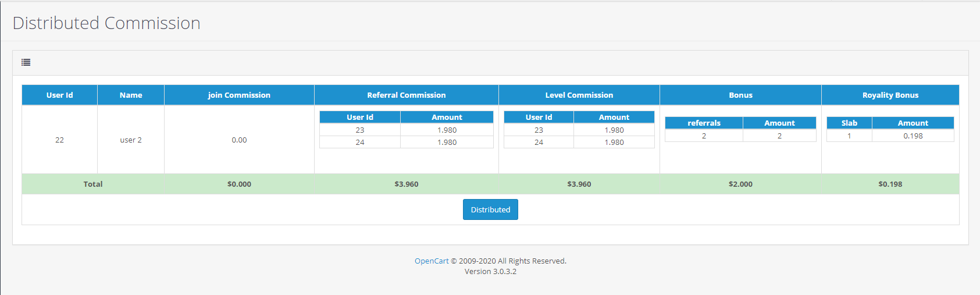
Task: Click the $0.198 Royality Bonus total
Action: [x=890, y=184]
